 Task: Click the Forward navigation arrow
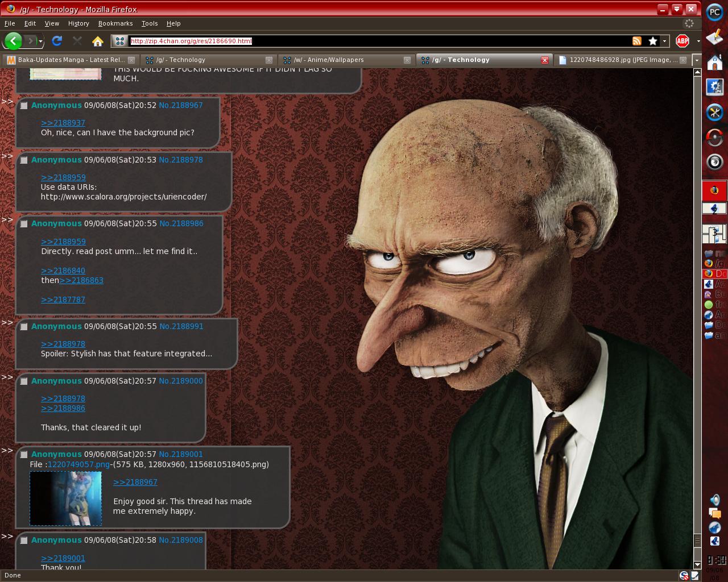[x=31, y=41]
